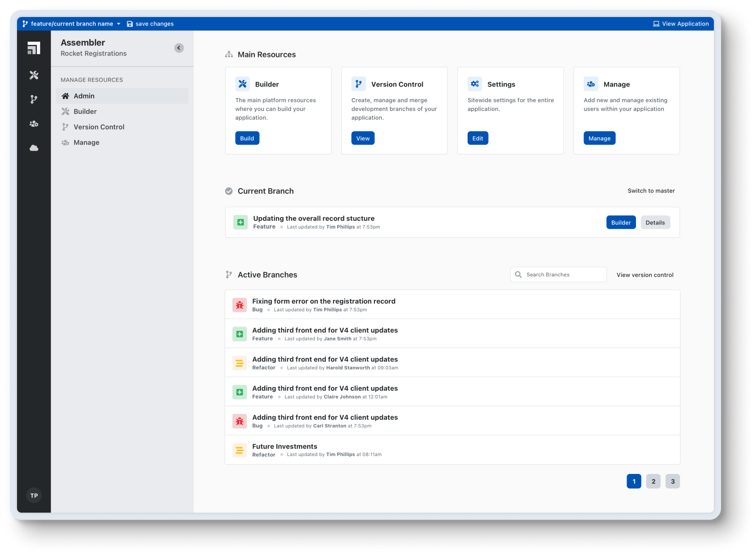Click Builder button on current branch row

pyautogui.click(x=621, y=222)
